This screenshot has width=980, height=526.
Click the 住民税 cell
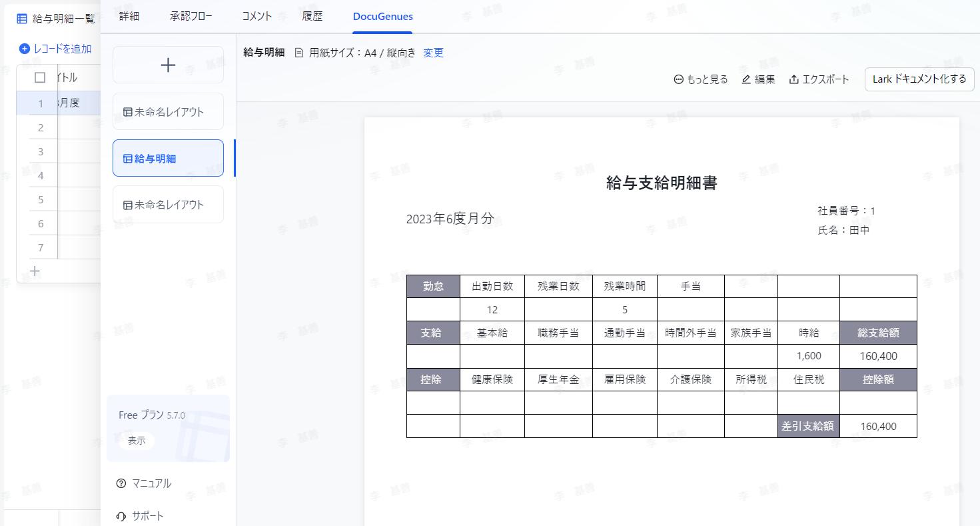(x=809, y=379)
